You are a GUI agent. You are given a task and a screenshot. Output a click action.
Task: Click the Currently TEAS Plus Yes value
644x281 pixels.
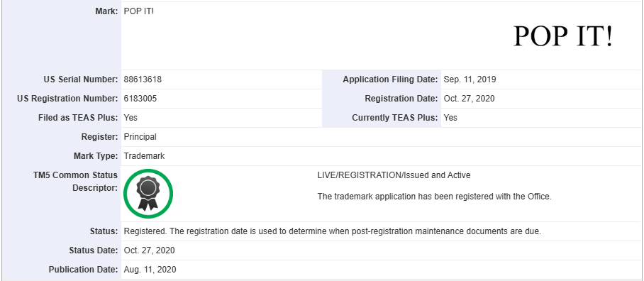(x=450, y=118)
